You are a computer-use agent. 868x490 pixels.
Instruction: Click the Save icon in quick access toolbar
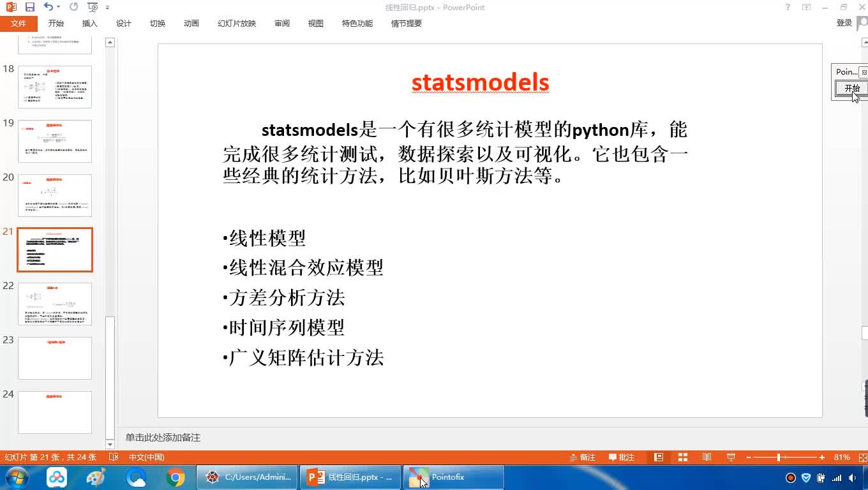(x=30, y=7)
